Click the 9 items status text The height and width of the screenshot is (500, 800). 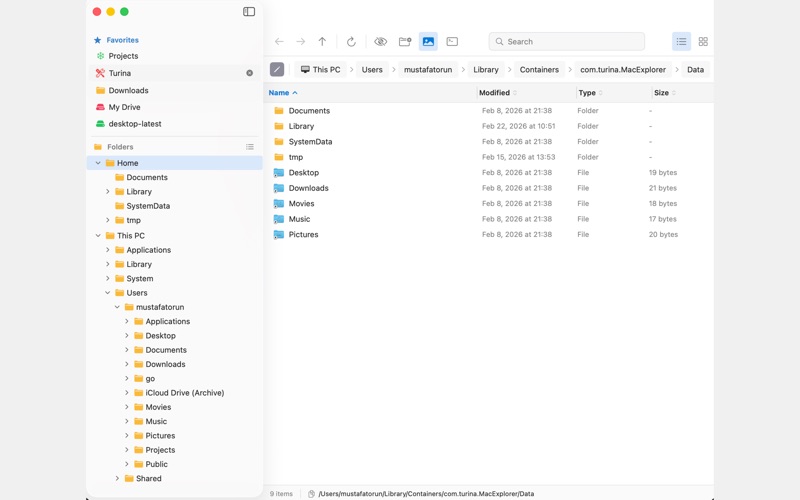click(281, 494)
